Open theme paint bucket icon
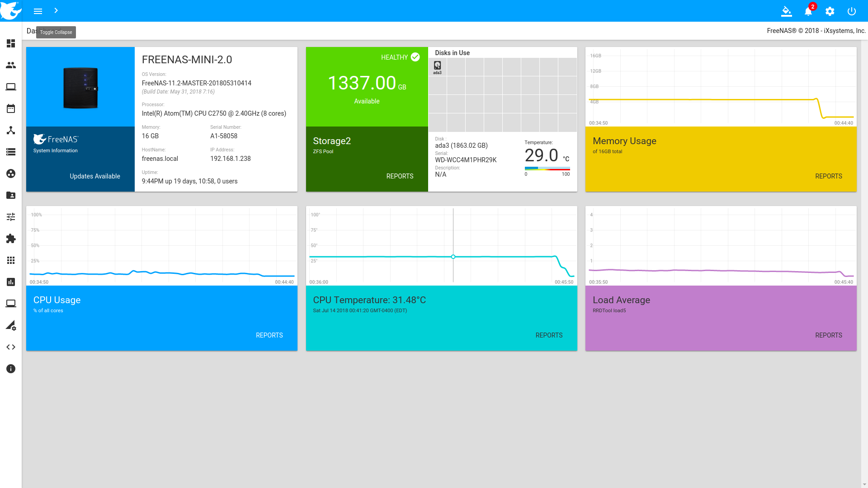The image size is (868, 488). (787, 11)
